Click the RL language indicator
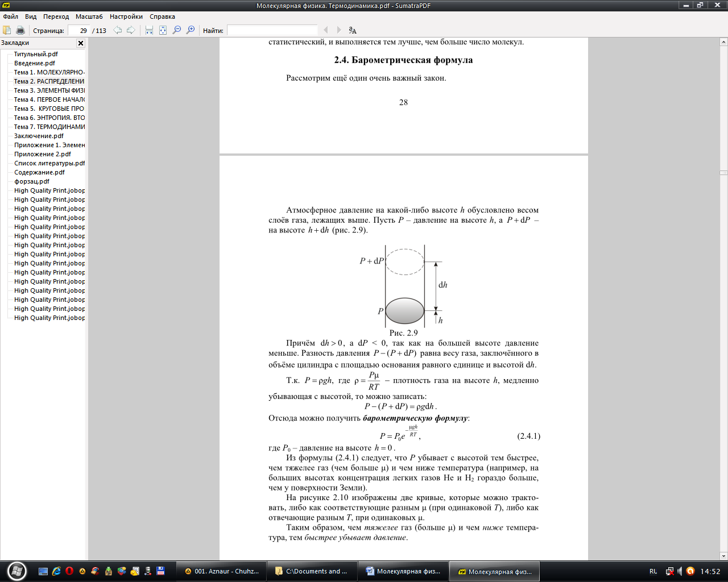728x582 pixels. (x=653, y=571)
